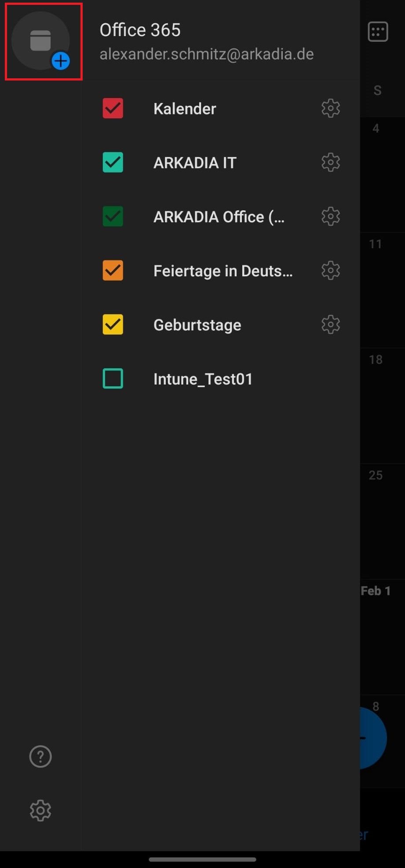Open settings gear for ARKADIA Office calendar

click(331, 216)
